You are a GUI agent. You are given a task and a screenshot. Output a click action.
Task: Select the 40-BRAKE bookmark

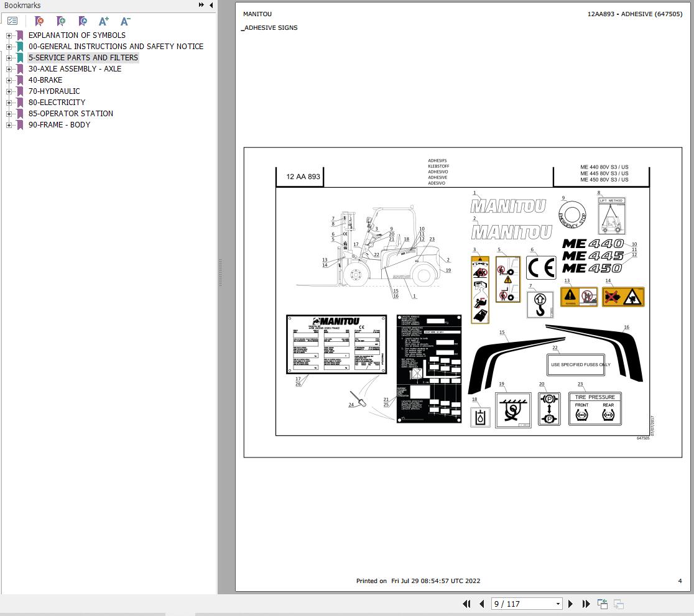(x=45, y=80)
